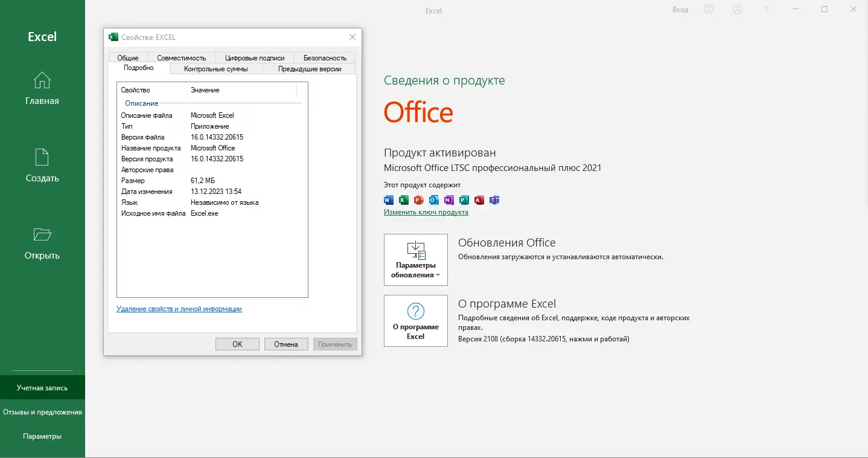
Task: Click the Описание group heading
Action: click(x=141, y=103)
